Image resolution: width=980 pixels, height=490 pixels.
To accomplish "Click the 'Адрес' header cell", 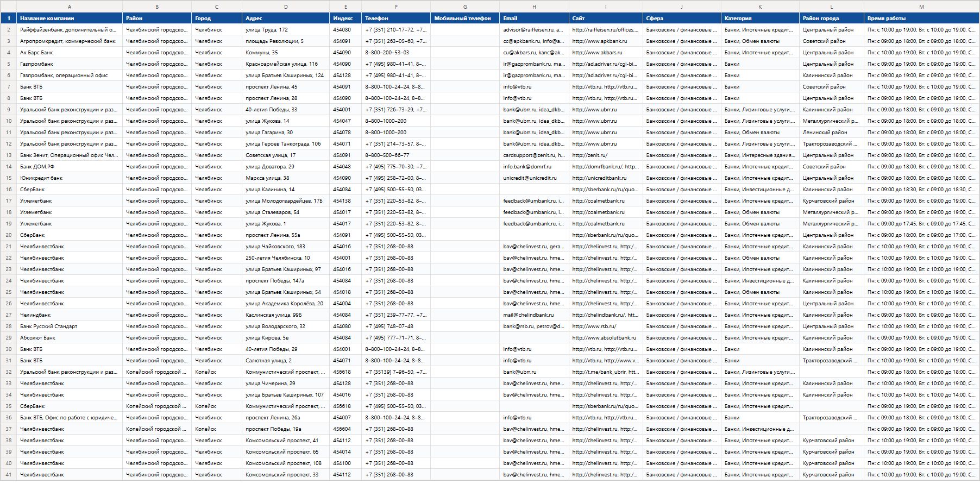I will click(286, 18).
